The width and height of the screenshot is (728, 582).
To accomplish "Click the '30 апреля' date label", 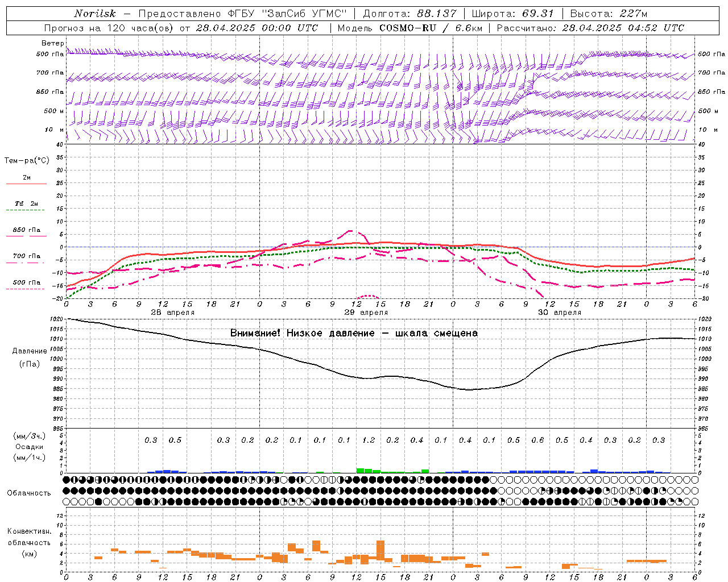I will [x=559, y=313].
